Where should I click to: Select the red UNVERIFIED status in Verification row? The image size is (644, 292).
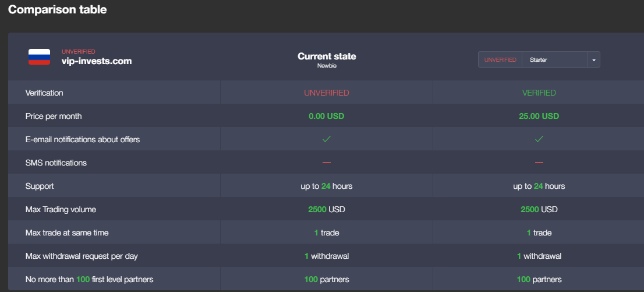pos(327,93)
